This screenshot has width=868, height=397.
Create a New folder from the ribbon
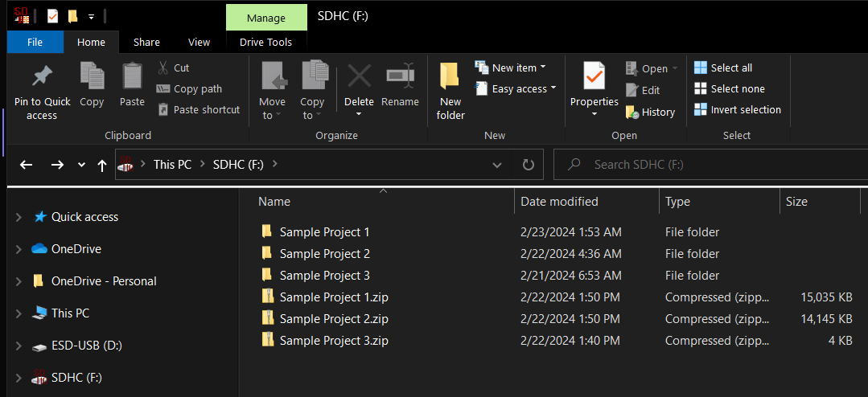point(450,90)
